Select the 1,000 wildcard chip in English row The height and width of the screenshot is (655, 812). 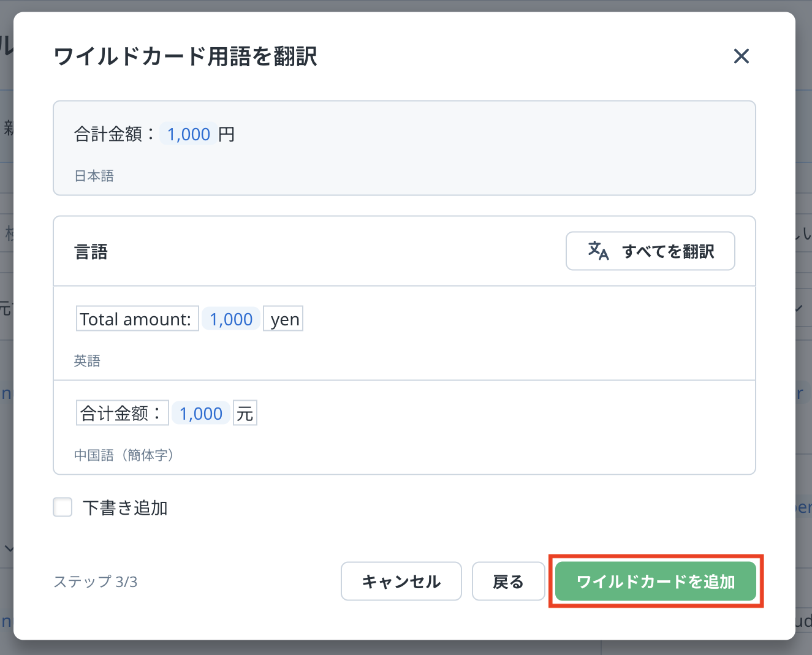(x=231, y=319)
